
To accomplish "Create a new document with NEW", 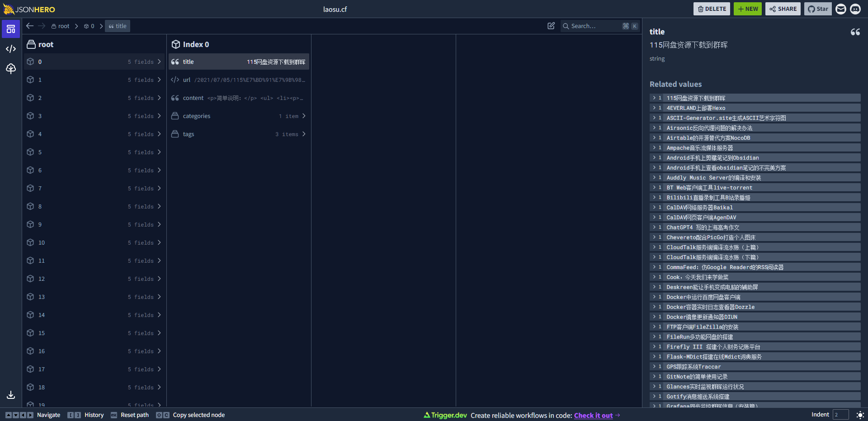I will [x=748, y=9].
